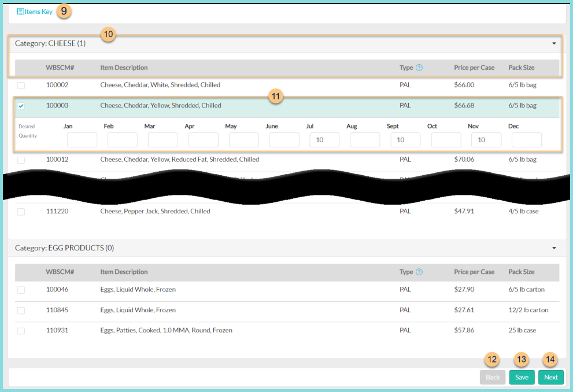Click the Type help icon in the EGG PRODUCTS table
573x392 pixels.
click(419, 272)
